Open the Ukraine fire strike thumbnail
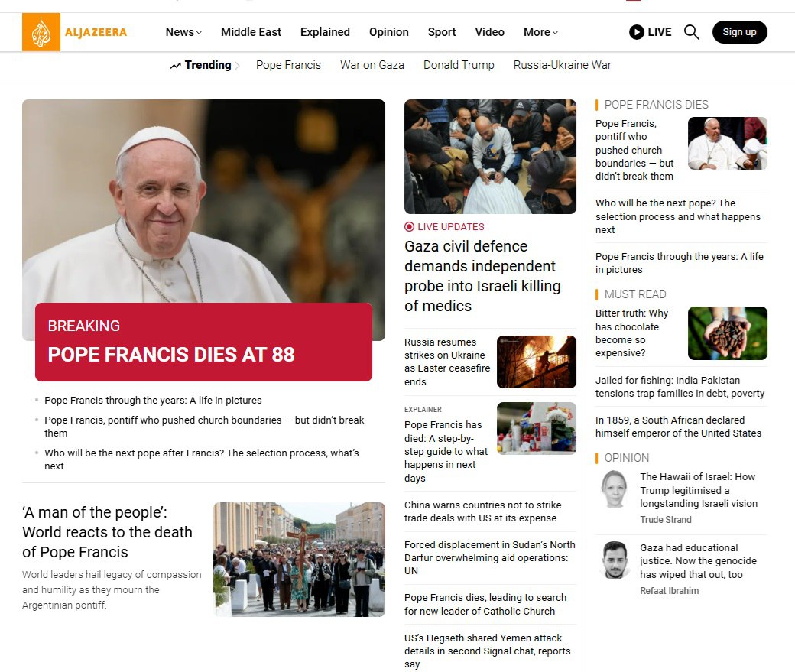The height and width of the screenshot is (672, 795). click(536, 362)
